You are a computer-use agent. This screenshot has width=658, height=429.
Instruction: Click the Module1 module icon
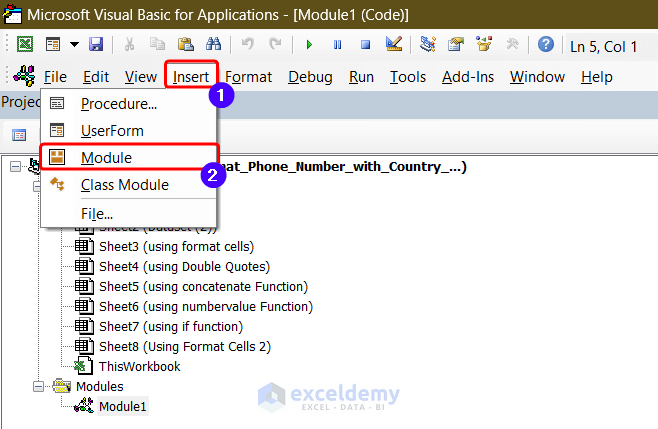point(84,406)
